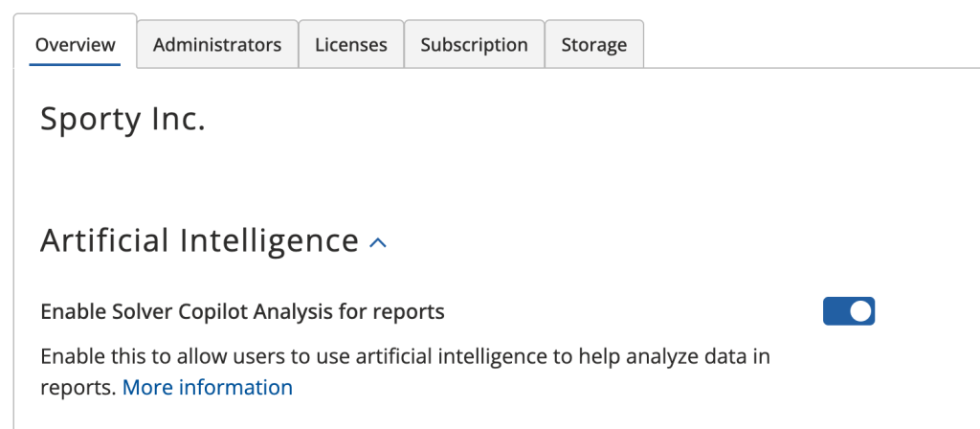Follow the blue link after the Copilot description
980x429 pixels.
[208, 388]
